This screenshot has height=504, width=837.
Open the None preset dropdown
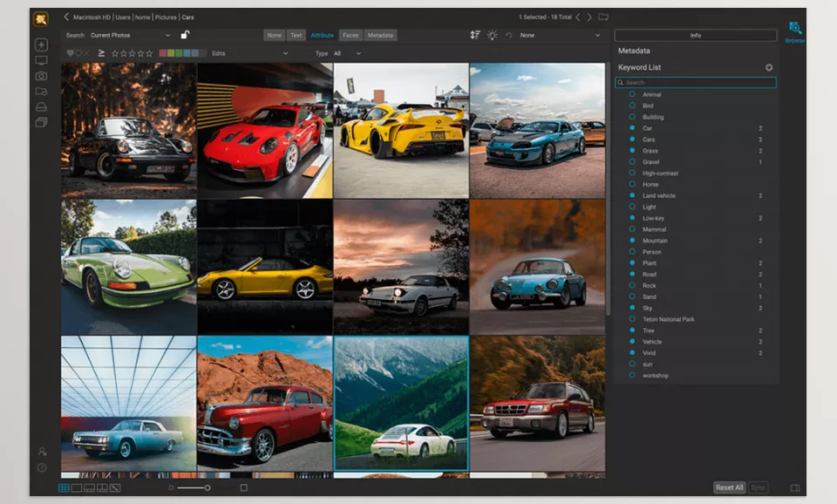pyautogui.click(x=560, y=35)
